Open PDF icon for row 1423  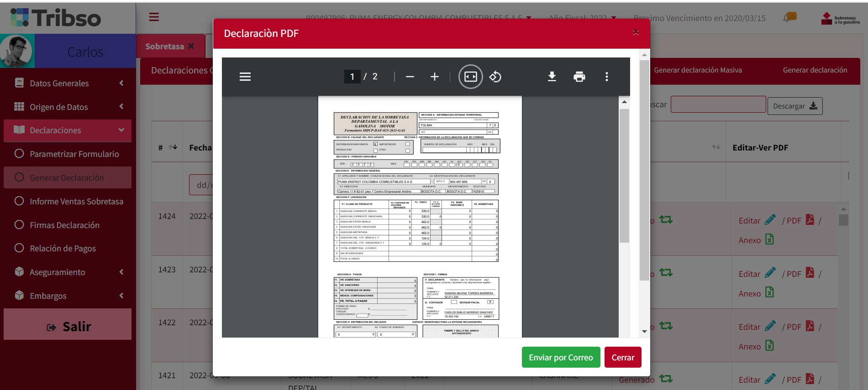point(810,273)
